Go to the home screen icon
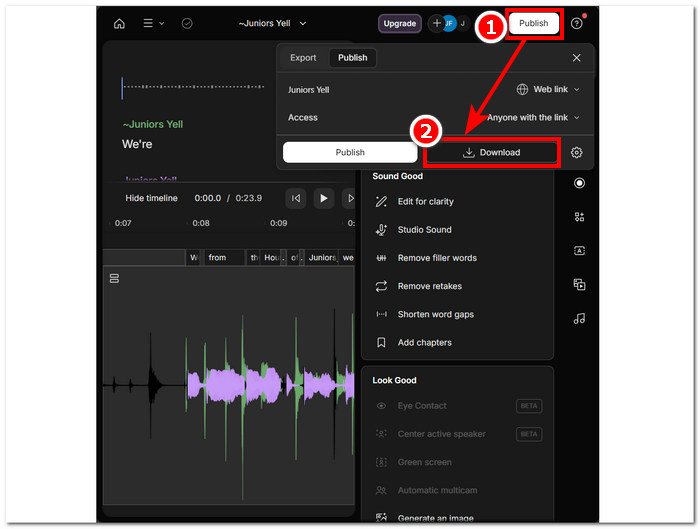The width and height of the screenshot is (700, 529). 119,23
